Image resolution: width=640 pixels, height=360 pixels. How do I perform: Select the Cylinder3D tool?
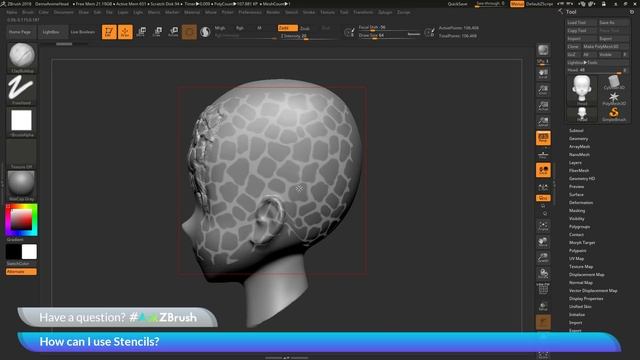tap(613, 82)
